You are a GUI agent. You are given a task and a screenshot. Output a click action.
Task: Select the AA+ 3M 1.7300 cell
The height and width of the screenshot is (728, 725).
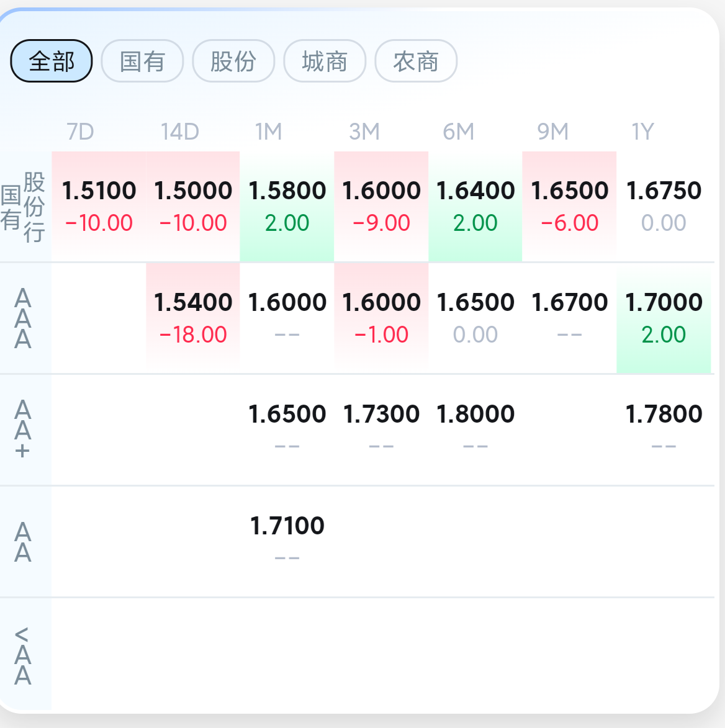381,429
